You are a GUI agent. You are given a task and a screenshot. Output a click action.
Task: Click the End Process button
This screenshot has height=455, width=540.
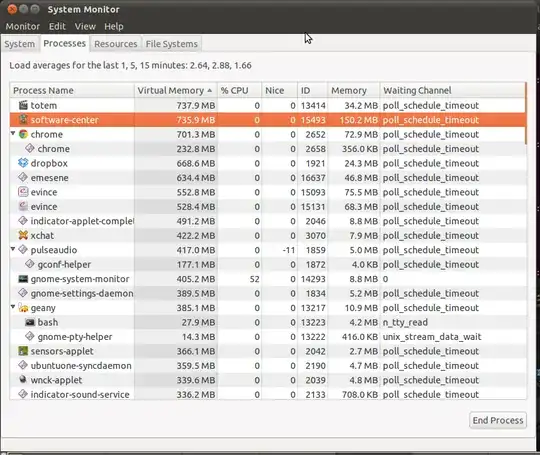click(498, 420)
